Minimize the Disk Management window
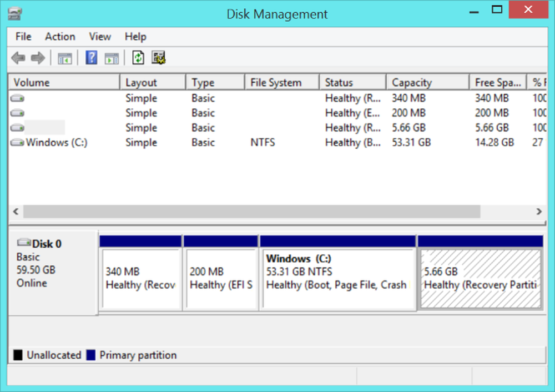Screen dimensions: 555x392 point(474,11)
